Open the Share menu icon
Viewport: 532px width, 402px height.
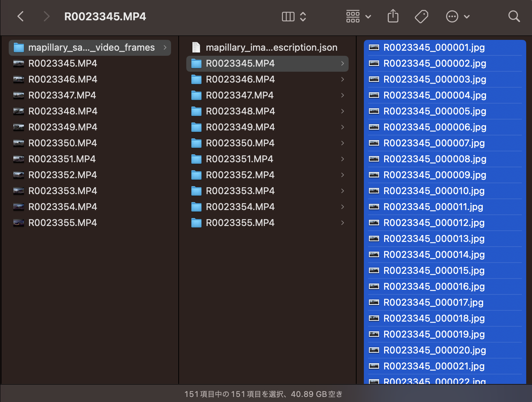pyautogui.click(x=393, y=16)
